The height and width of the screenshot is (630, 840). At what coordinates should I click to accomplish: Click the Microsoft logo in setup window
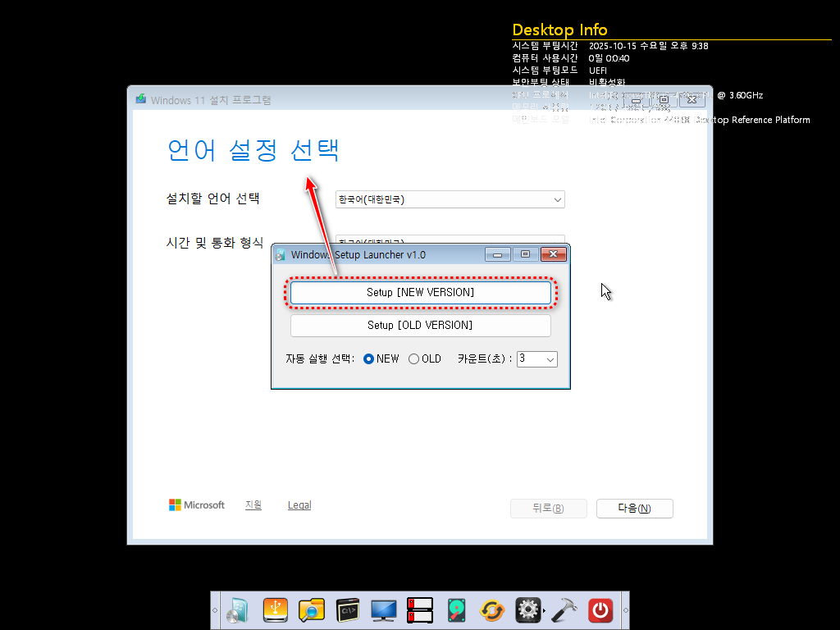click(x=197, y=504)
